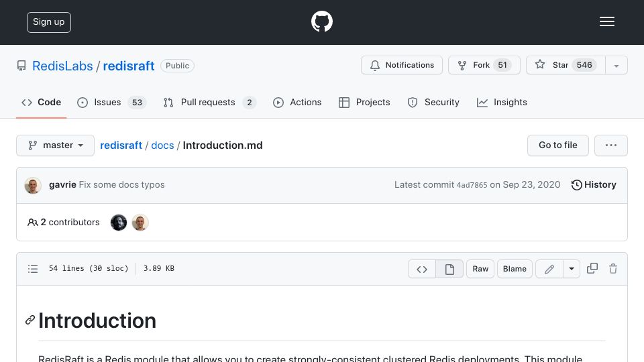Image resolution: width=644 pixels, height=362 pixels.
Task: Click gavrie's avatar in the commit row
Action: point(33,185)
